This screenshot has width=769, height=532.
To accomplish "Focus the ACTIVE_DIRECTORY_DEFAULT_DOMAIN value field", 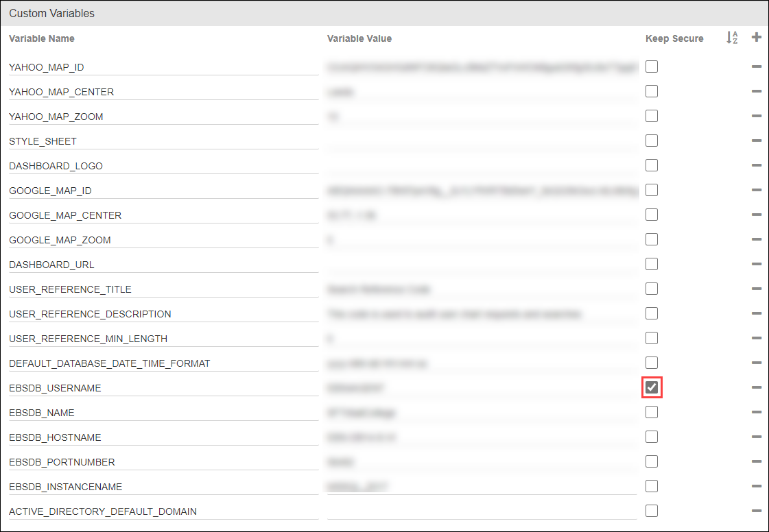I will (482, 511).
